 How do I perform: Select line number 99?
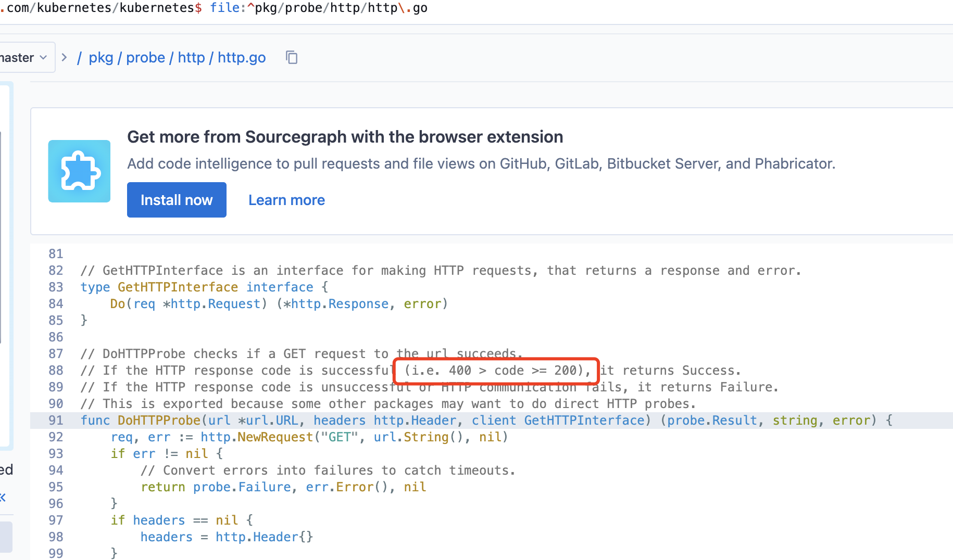[56, 553]
